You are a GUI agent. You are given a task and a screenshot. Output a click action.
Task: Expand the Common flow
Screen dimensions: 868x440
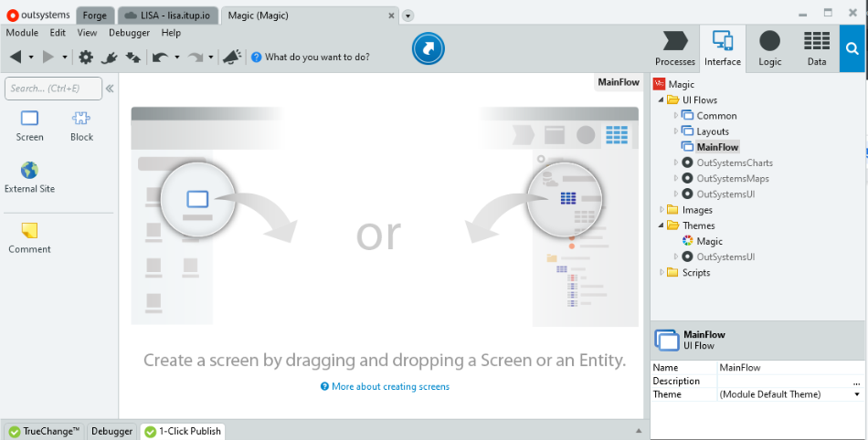click(676, 116)
